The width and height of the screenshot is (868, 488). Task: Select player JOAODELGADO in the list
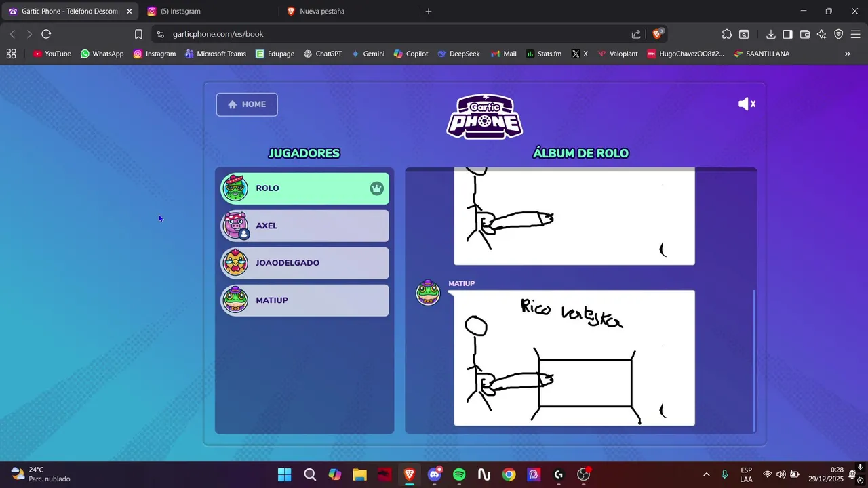click(x=304, y=263)
